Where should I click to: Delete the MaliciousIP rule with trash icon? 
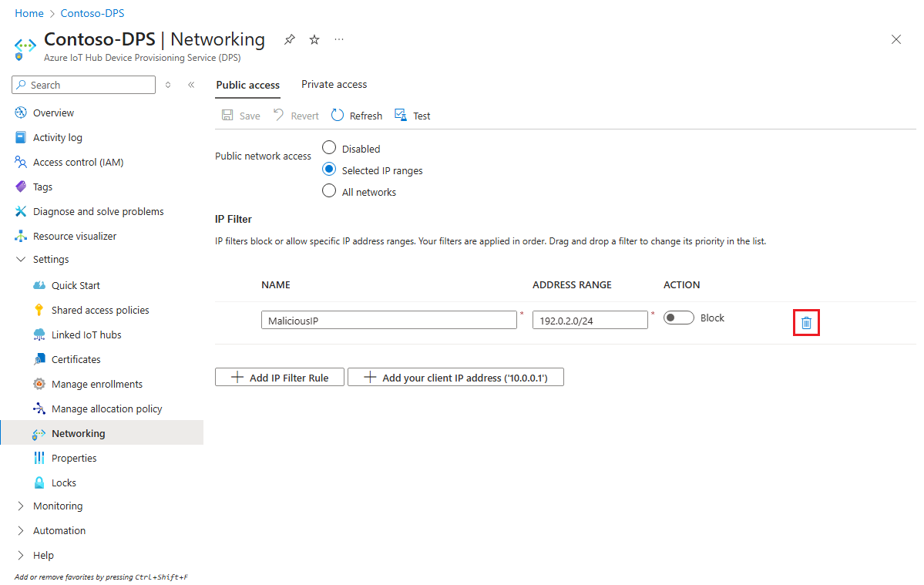tap(806, 322)
